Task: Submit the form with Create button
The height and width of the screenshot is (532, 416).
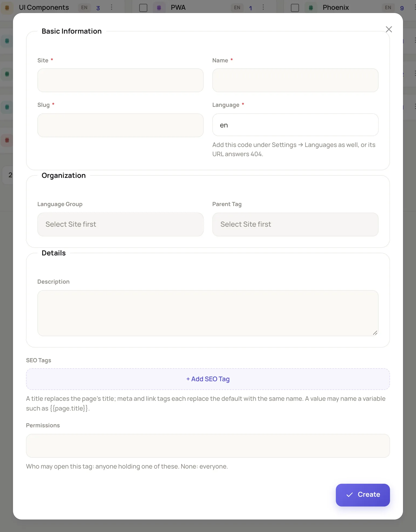Action: coord(363,495)
